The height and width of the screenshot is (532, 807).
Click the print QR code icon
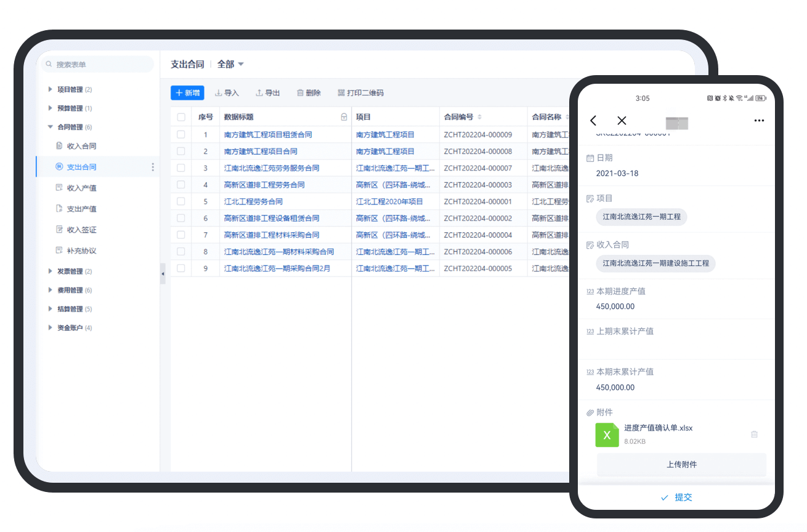341,93
